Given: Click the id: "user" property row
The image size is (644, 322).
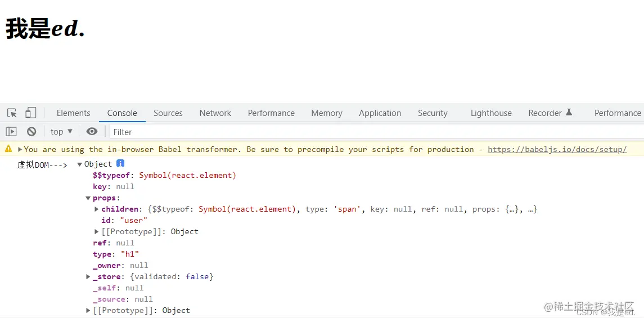Looking at the screenshot, I should coord(124,221).
